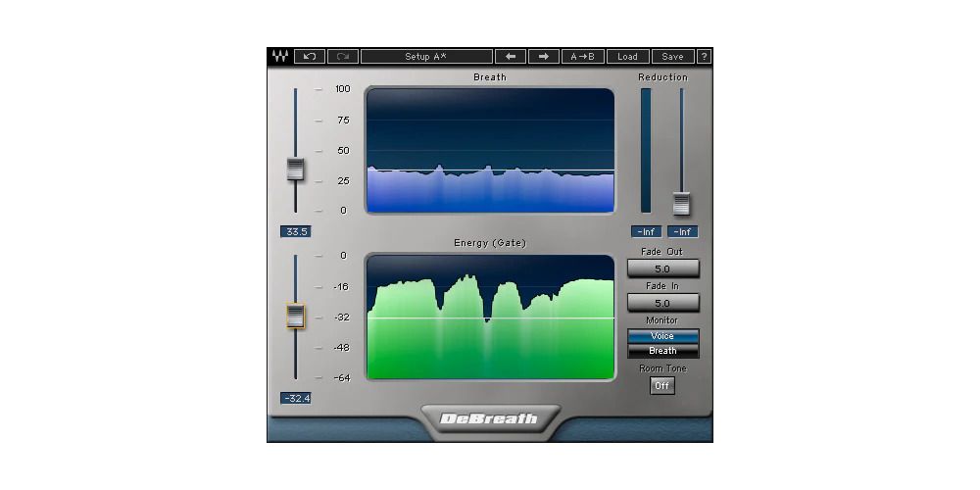This screenshot has width=980, height=490.
Task: Click the Fade Out label
Action: click(661, 252)
